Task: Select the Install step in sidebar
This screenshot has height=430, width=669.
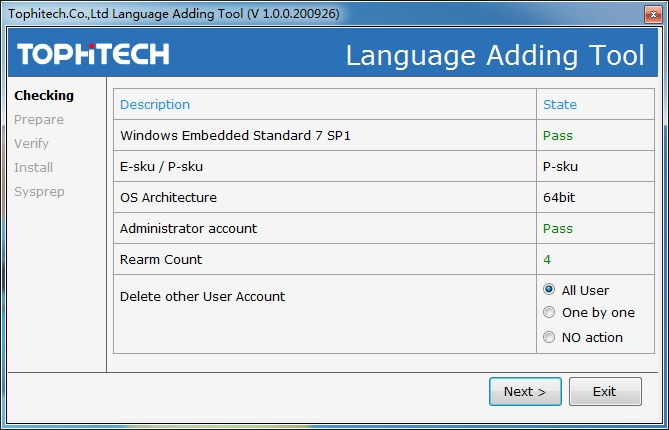Action: [x=34, y=168]
